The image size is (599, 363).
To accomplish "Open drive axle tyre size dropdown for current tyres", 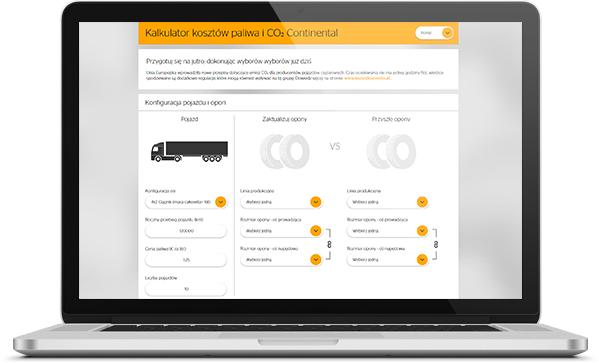I will tap(281, 260).
